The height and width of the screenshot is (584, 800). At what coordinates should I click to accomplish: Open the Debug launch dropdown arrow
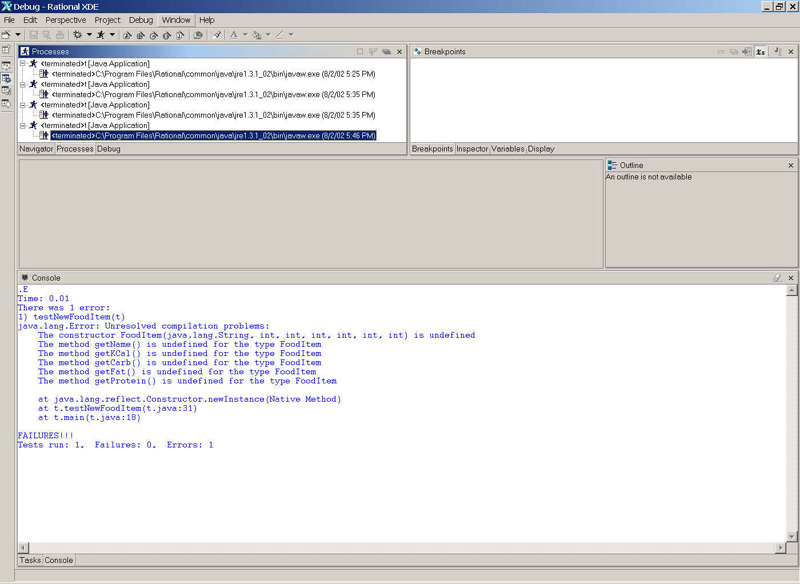point(89,35)
